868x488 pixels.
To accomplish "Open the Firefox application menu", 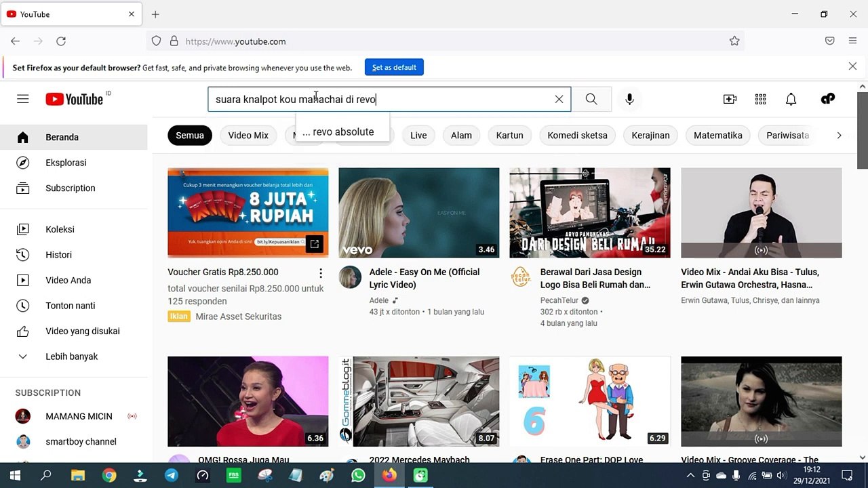I will (852, 41).
